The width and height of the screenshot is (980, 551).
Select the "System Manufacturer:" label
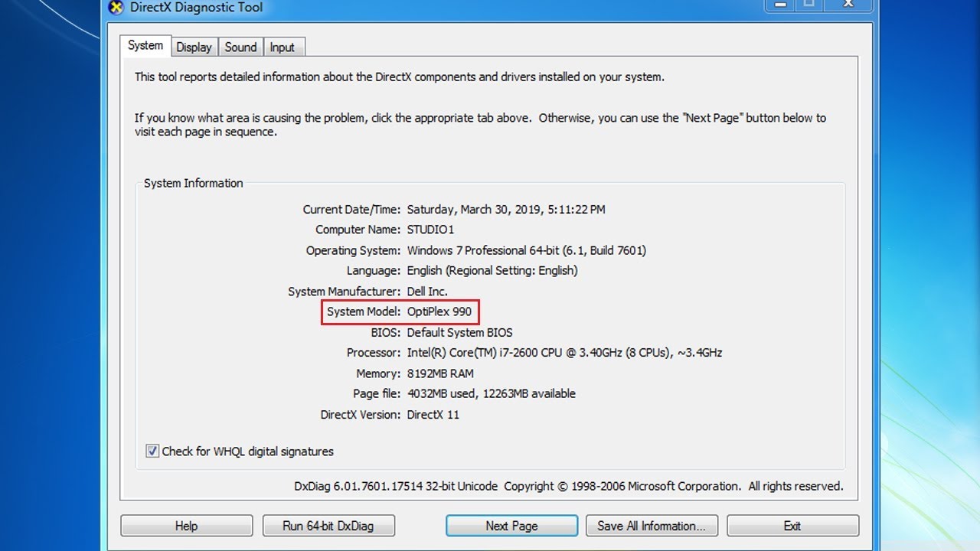click(x=344, y=292)
